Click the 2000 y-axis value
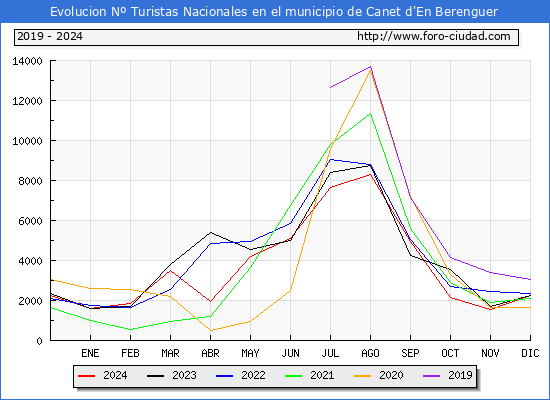 tap(31, 301)
